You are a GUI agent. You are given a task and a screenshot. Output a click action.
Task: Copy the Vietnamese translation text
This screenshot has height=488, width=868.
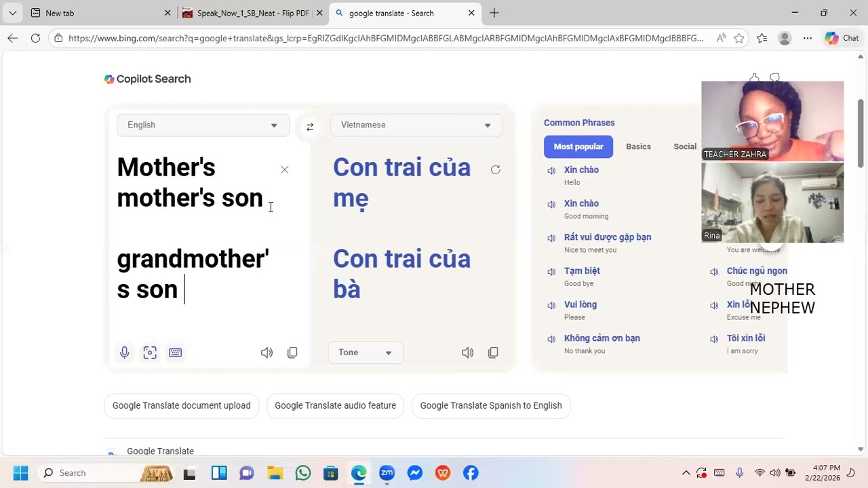[493, 352]
